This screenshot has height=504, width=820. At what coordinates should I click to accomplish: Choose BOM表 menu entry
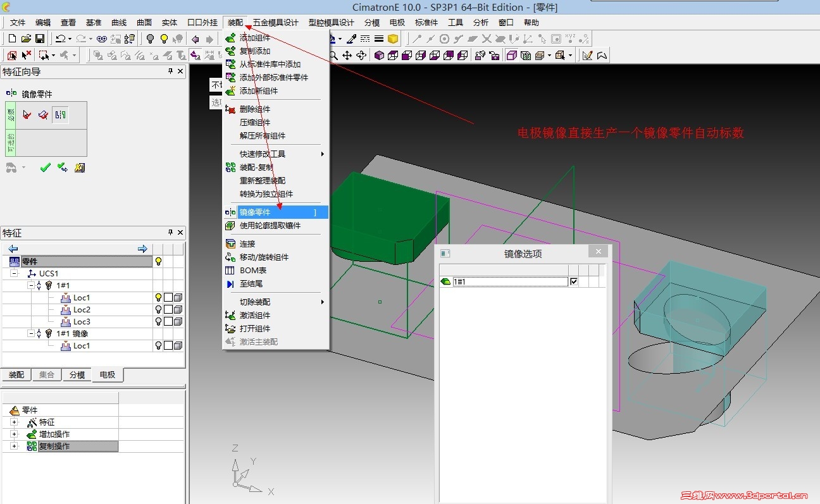pos(276,270)
